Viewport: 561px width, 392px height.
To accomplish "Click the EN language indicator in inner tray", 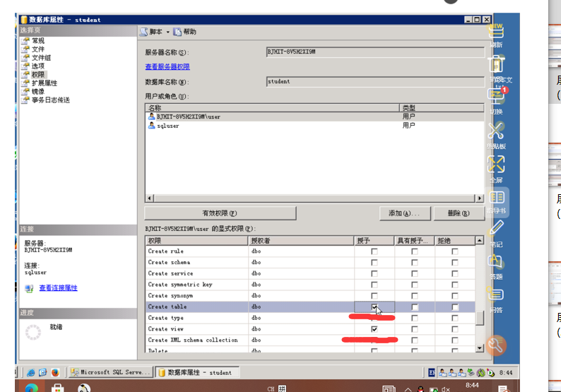I will [x=432, y=373].
